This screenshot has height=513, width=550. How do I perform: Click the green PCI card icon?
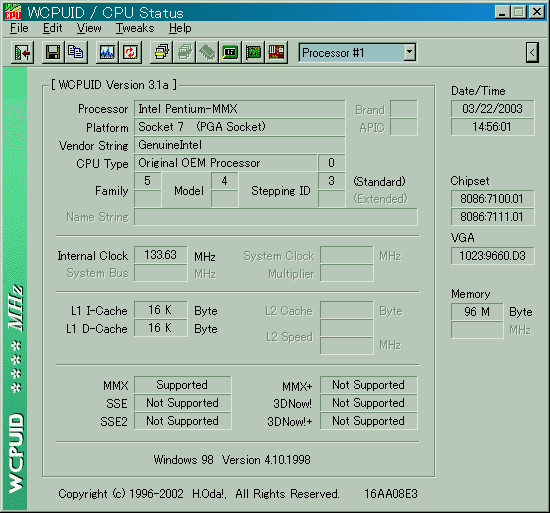(x=253, y=53)
